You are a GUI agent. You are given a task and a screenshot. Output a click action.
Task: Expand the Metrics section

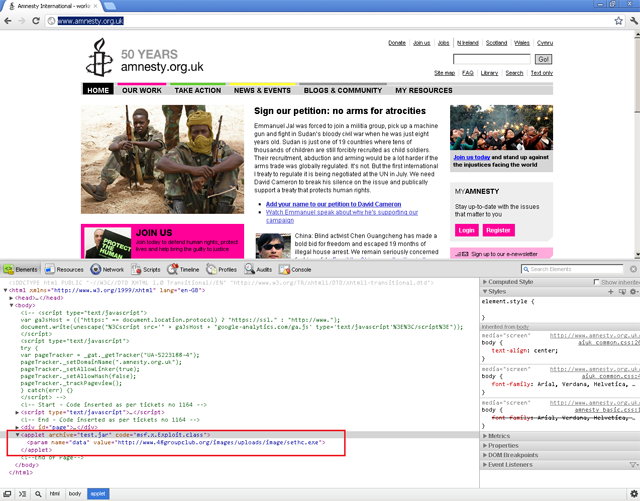[485, 436]
